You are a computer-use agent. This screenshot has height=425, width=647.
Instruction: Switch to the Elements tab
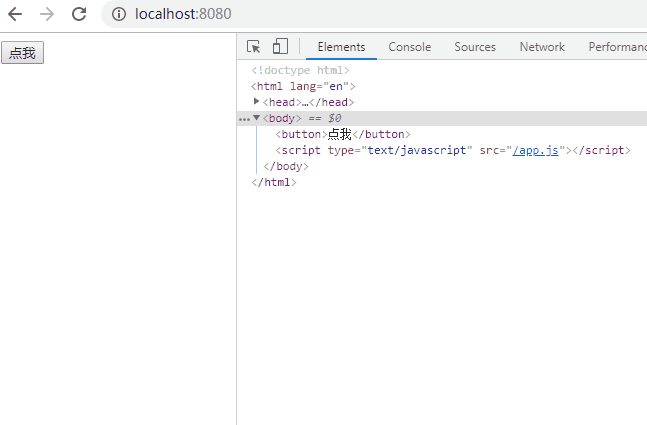[x=341, y=47]
